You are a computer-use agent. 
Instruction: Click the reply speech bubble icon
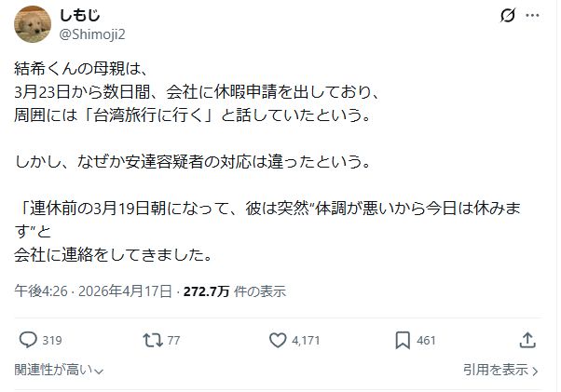[x=28, y=340]
